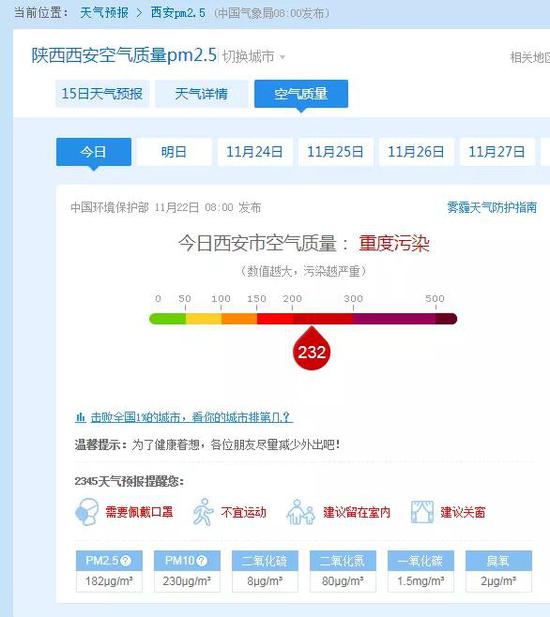The image size is (550, 617).
Task: Switch to the 15日天气预报 tab
Action: coord(102,94)
